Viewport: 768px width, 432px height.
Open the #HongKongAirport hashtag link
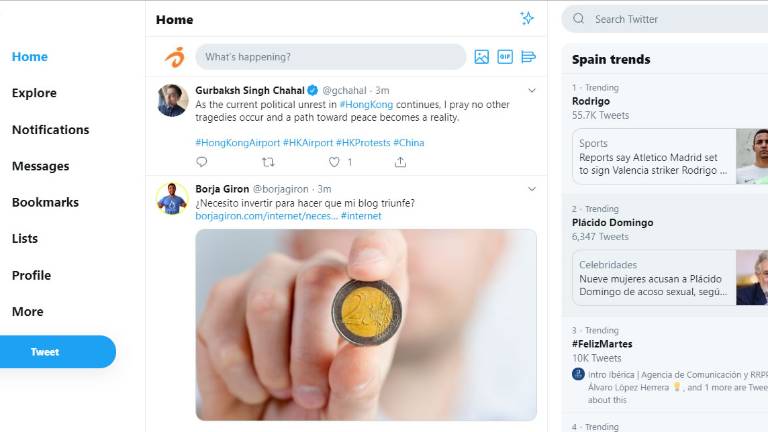237,143
